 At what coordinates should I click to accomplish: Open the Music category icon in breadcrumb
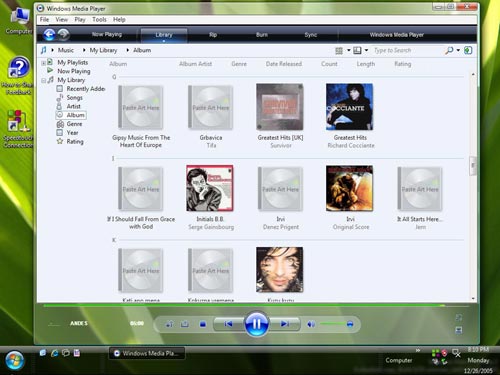coord(43,50)
